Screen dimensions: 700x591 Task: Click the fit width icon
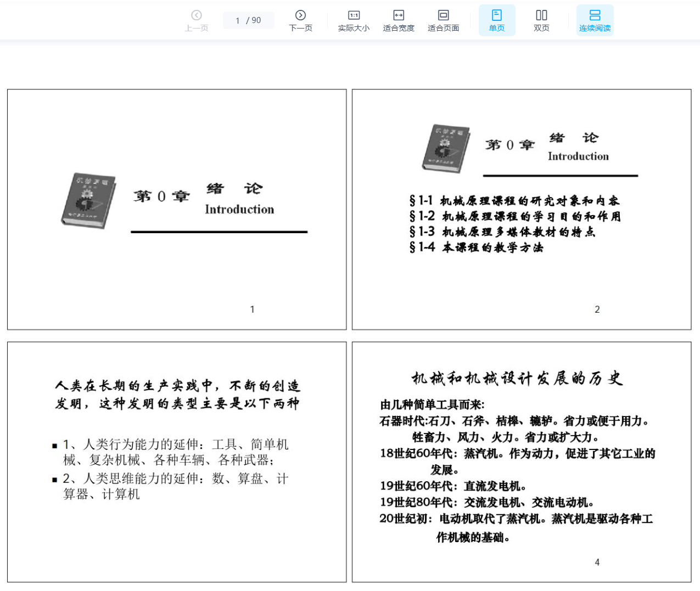399,15
